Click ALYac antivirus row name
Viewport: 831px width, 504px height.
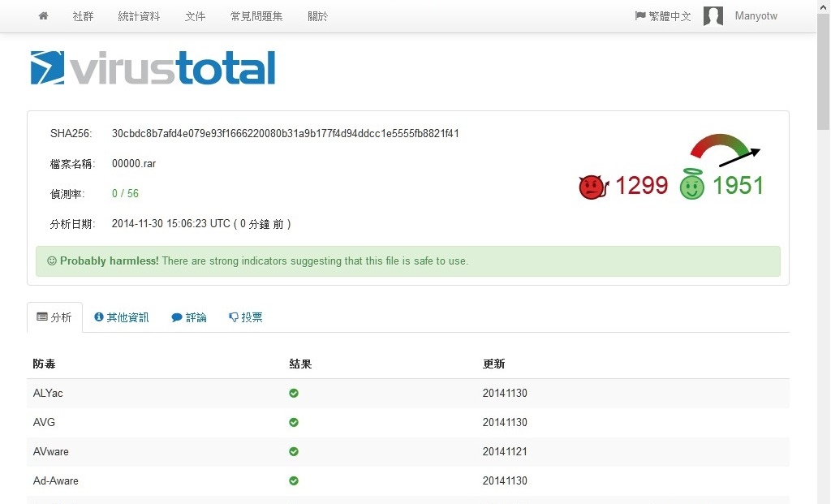[48, 394]
